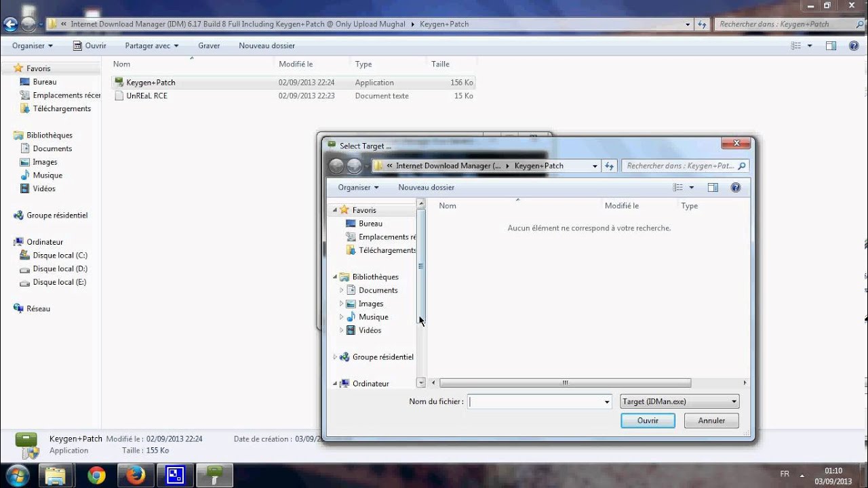Viewport: 868px width, 488px height.
Task: Collapse Ordinateur in dialog tree
Action: tap(335, 384)
